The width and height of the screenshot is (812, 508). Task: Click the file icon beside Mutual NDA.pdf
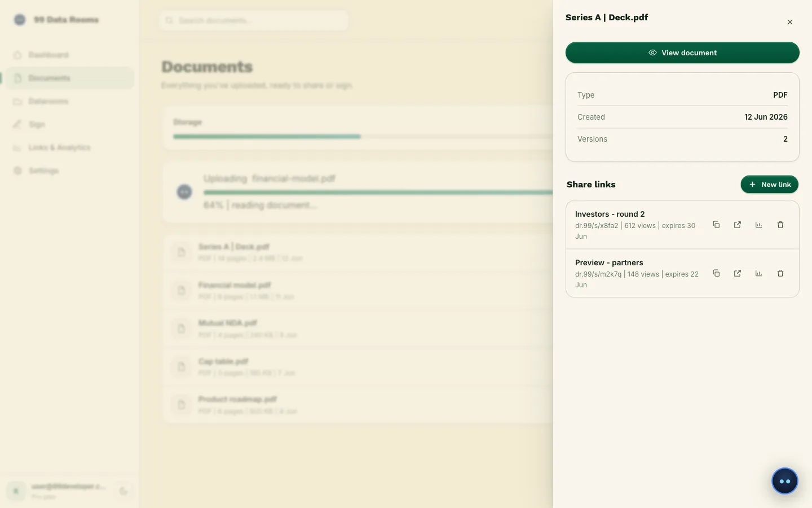(x=182, y=329)
